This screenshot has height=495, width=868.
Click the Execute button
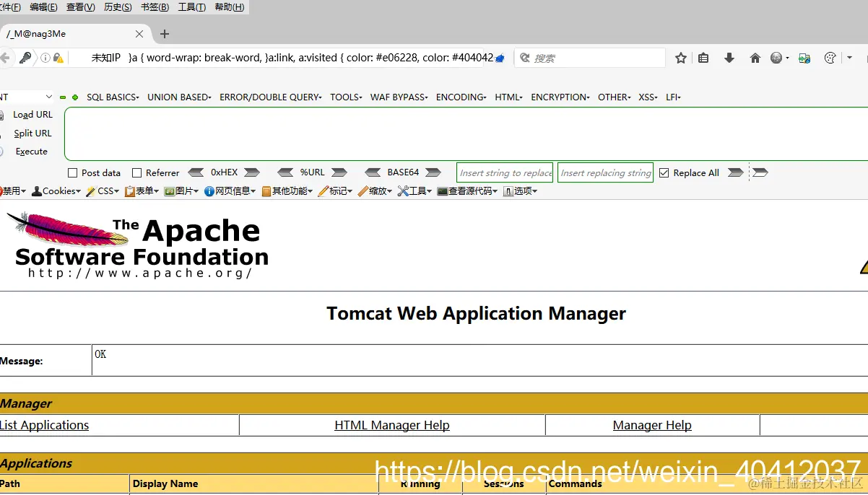32,152
